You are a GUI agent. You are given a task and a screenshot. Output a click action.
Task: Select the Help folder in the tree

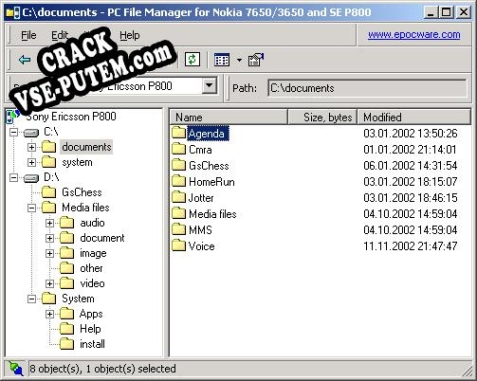tap(90, 329)
